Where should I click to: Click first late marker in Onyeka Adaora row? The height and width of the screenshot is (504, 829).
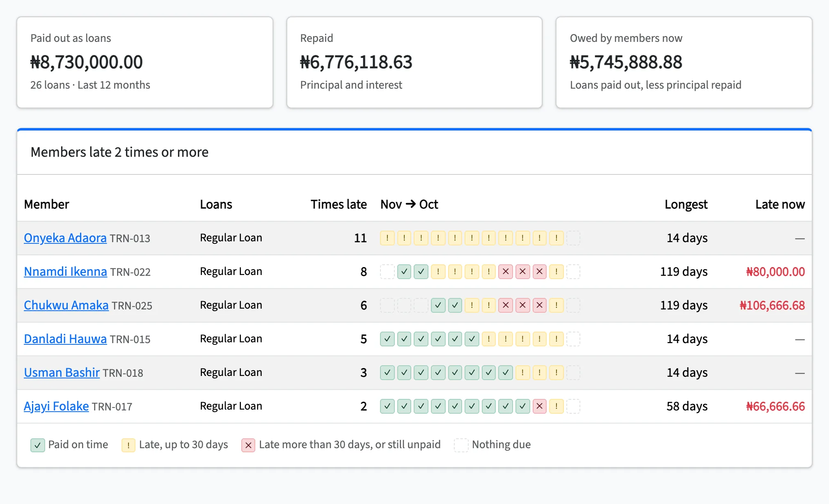(387, 238)
